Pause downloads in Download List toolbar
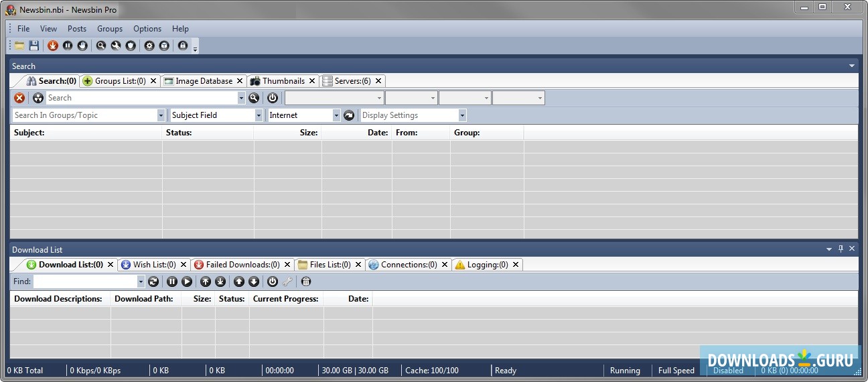 coord(172,281)
